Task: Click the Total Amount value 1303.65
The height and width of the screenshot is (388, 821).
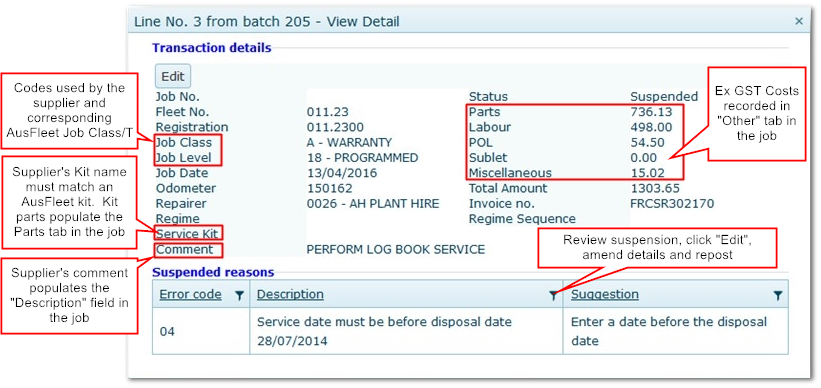Action: (655, 188)
